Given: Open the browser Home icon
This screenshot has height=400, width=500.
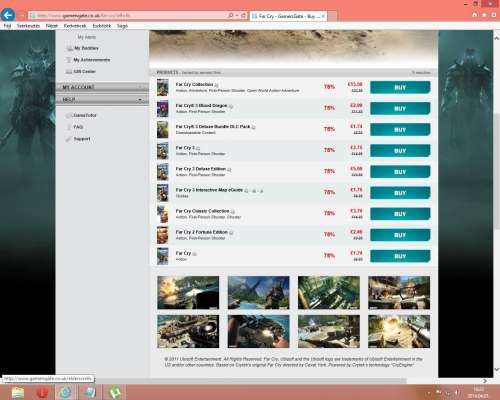Looking at the screenshot, I should [475, 15].
